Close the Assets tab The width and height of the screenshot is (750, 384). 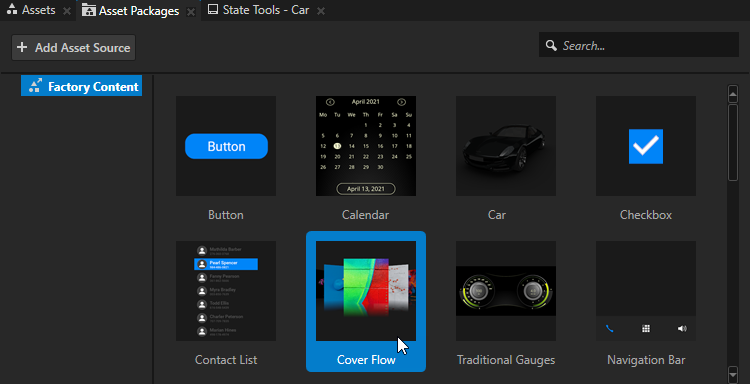coord(67,11)
